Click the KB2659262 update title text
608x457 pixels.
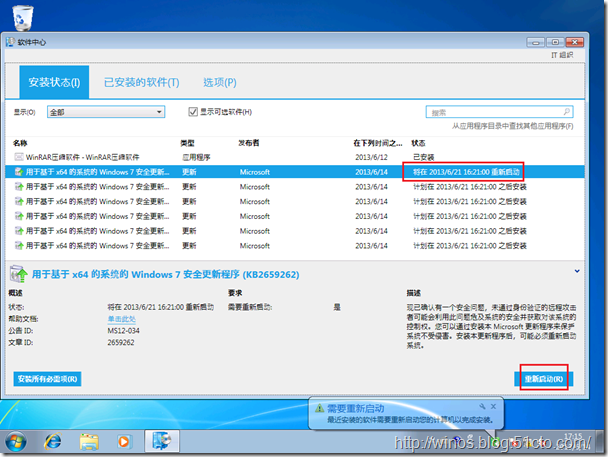166,274
